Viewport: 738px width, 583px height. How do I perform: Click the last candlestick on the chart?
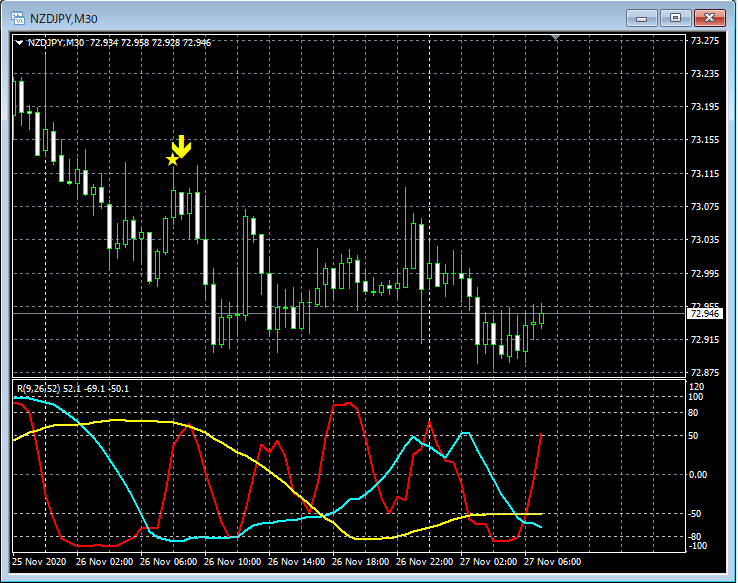(x=541, y=319)
